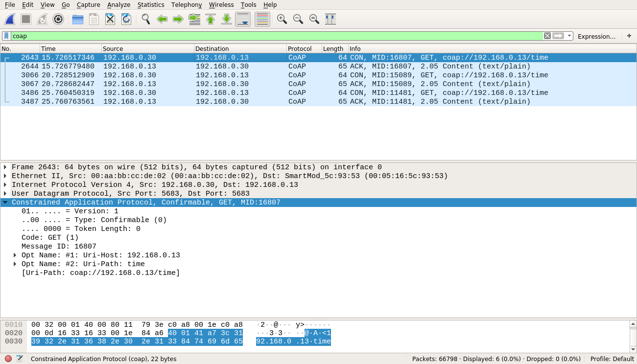This screenshot has width=637, height=364.
Task: Open the Tools menu
Action: pyautogui.click(x=249, y=4)
